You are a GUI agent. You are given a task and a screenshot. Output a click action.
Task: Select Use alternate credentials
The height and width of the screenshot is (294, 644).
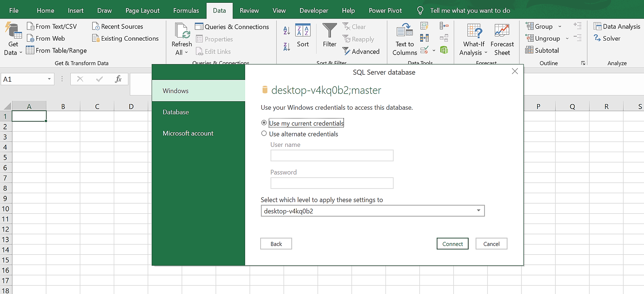pos(300,134)
